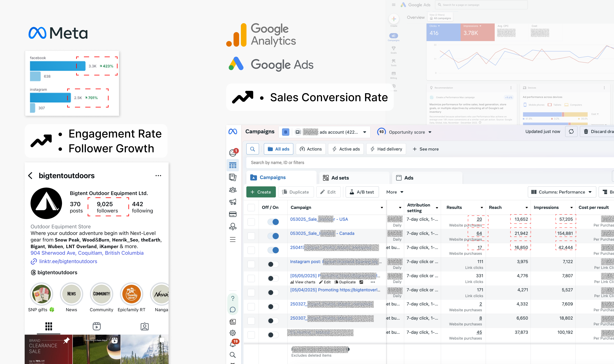Check the box for 250327 campaign row

click(x=251, y=307)
